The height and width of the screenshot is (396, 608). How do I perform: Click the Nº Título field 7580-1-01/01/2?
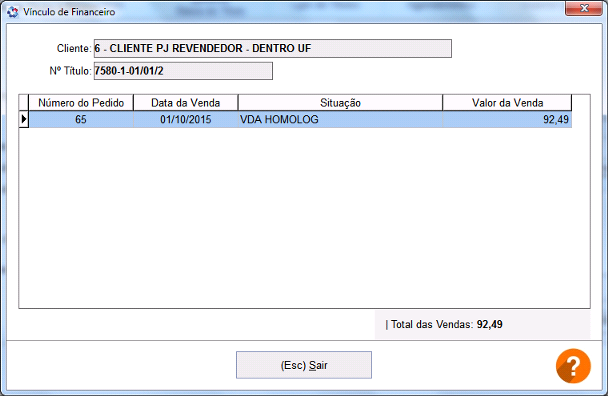183,71
